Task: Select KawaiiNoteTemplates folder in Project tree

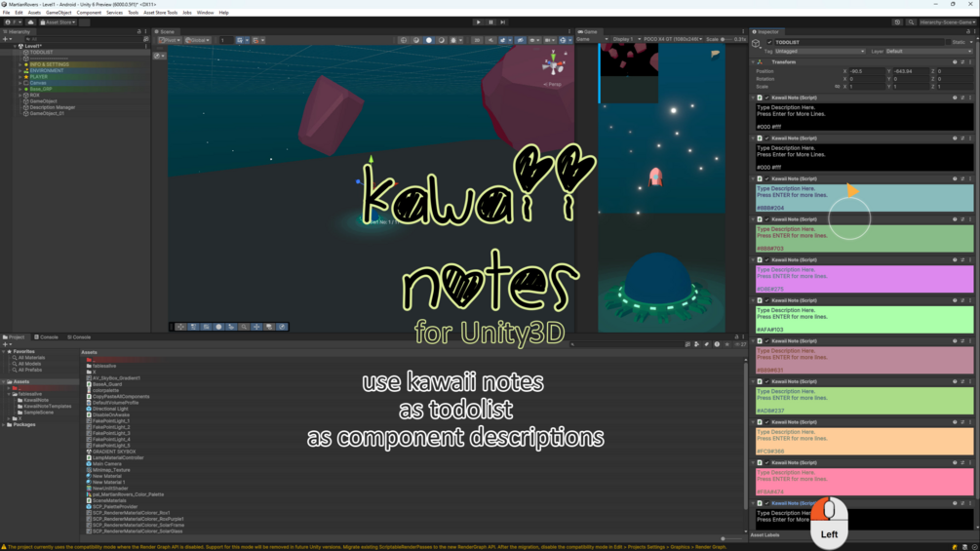Action: tap(47, 406)
